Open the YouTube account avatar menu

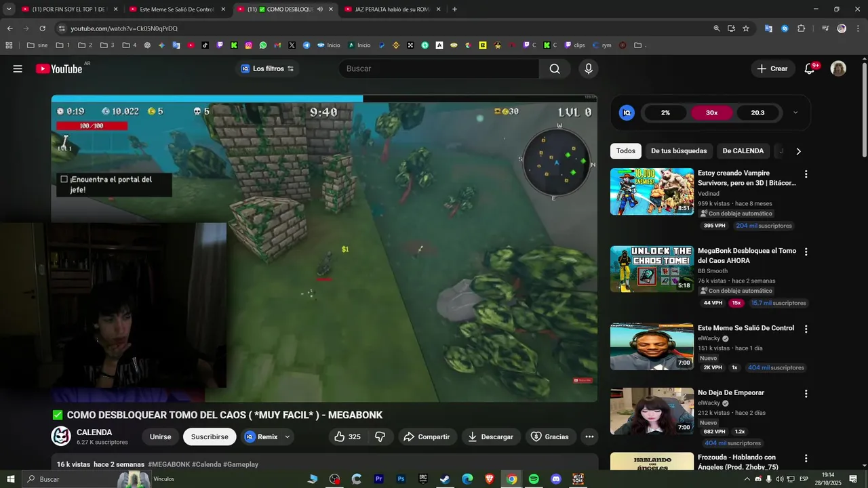pyautogui.click(x=838, y=68)
